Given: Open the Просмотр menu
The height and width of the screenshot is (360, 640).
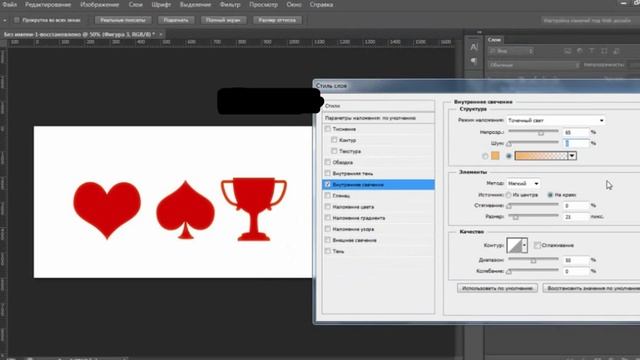Looking at the screenshot, I should 263,5.
